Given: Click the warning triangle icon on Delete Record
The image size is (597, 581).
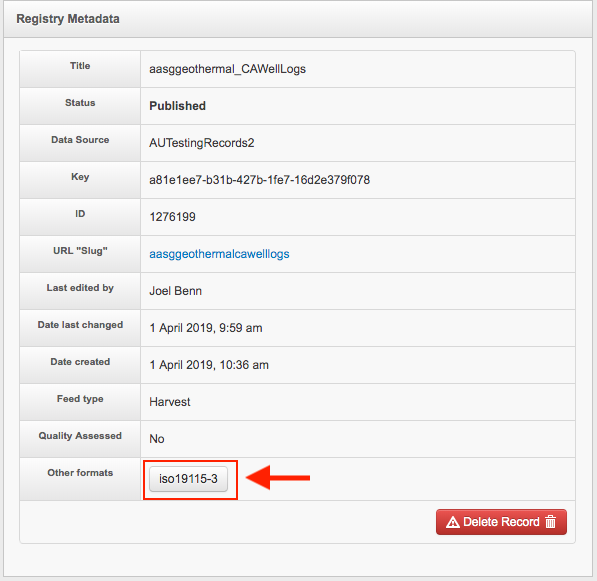Looking at the screenshot, I should 452,522.
